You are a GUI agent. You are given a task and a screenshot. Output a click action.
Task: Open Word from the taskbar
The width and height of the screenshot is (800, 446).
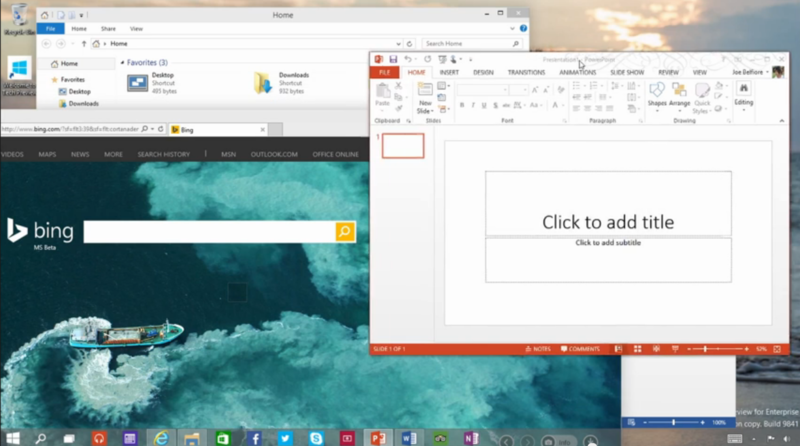pos(409,438)
